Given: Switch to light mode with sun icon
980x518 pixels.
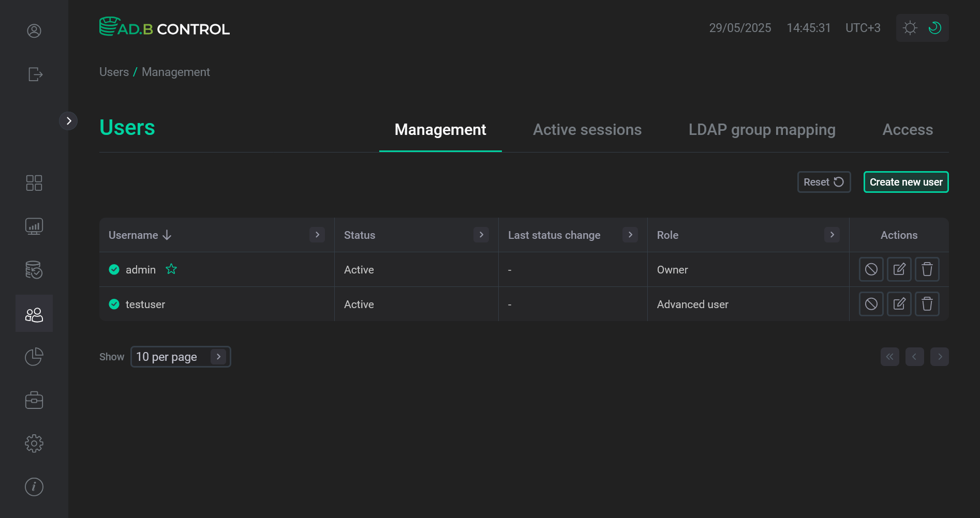Looking at the screenshot, I should point(910,27).
